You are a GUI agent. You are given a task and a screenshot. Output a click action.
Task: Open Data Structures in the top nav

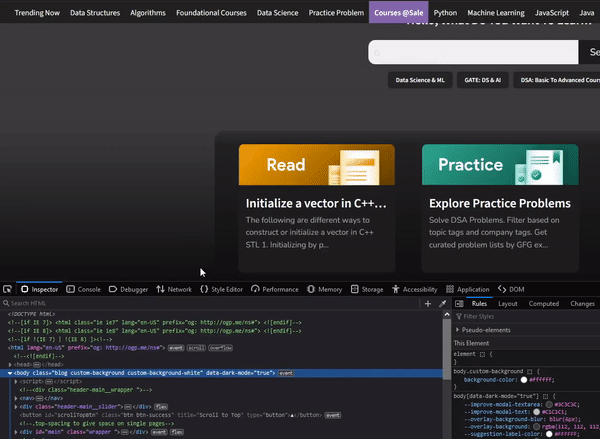[95, 13]
